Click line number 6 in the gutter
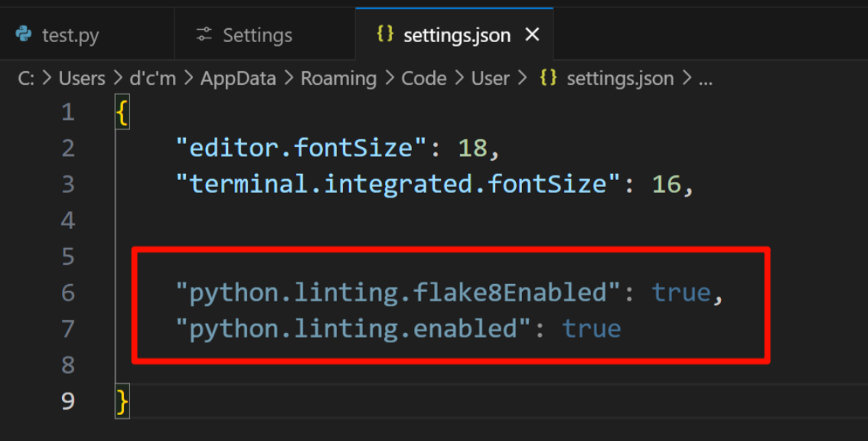The width and height of the screenshot is (868, 441). coord(68,292)
